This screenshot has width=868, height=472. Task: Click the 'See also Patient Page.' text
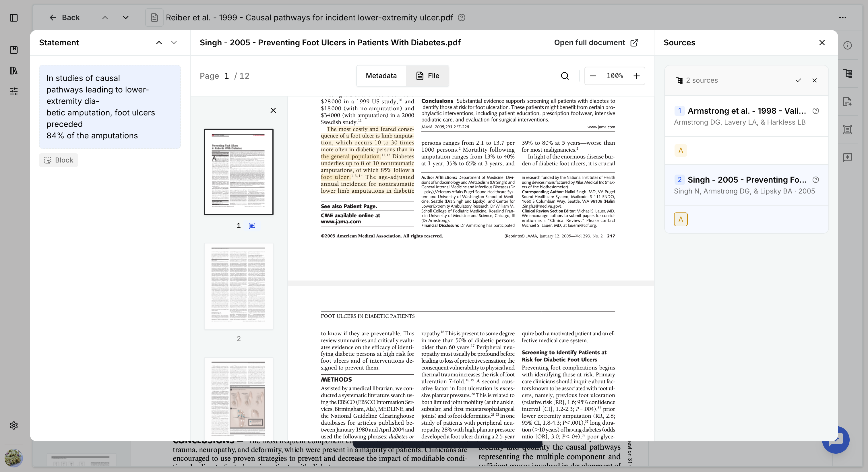pyautogui.click(x=349, y=206)
